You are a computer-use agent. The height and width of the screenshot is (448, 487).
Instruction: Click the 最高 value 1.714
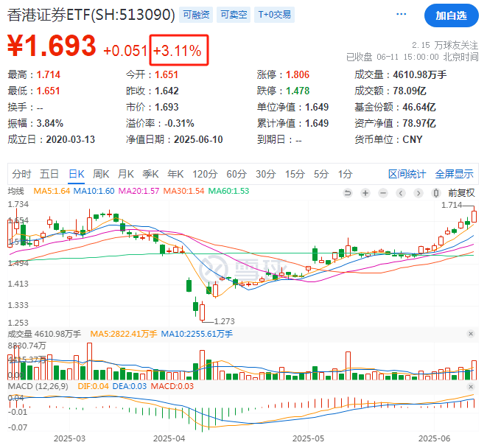point(49,74)
